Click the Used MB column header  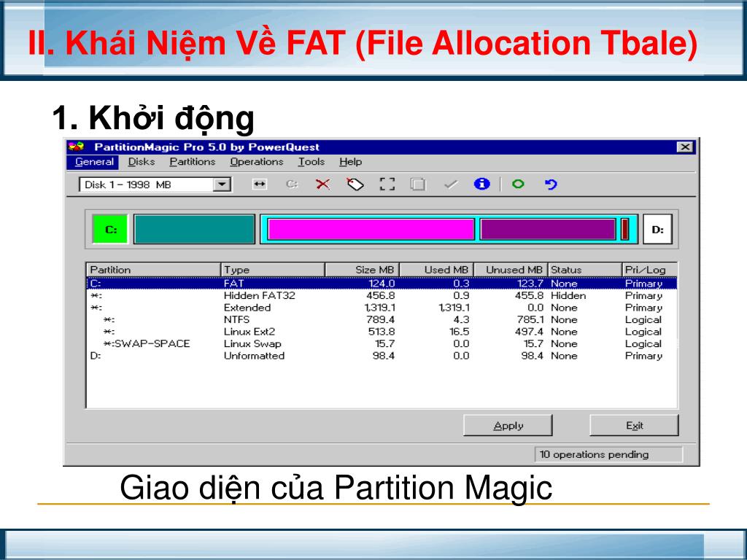(436, 270)
